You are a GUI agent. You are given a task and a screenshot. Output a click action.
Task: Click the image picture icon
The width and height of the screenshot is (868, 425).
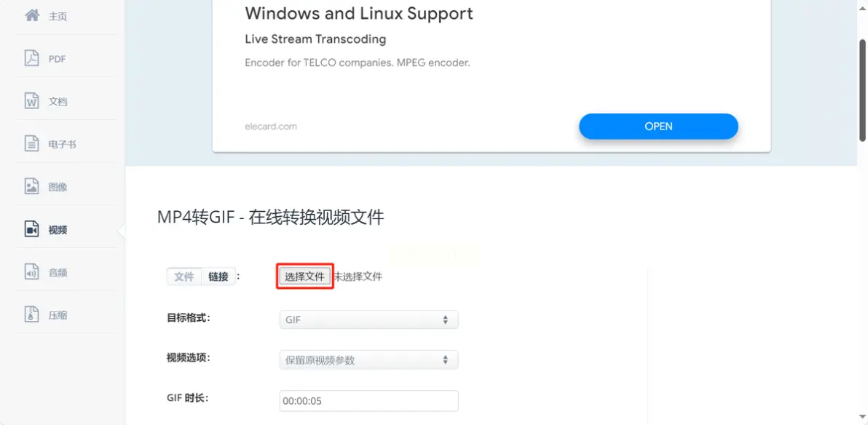click(31, 186)
